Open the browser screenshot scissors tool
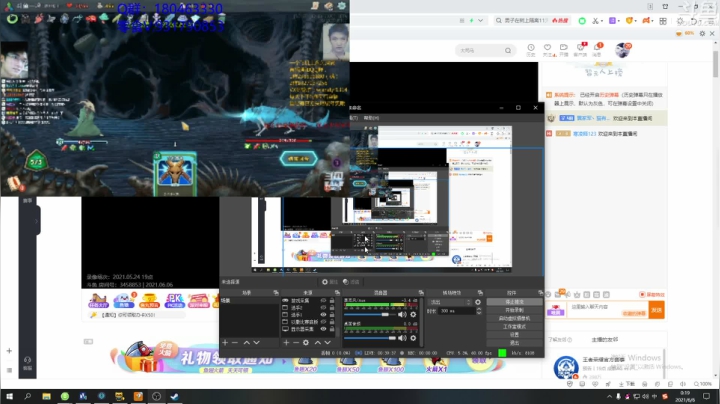The height and width of the screenshot is (404, 720). tap(595, 21)
